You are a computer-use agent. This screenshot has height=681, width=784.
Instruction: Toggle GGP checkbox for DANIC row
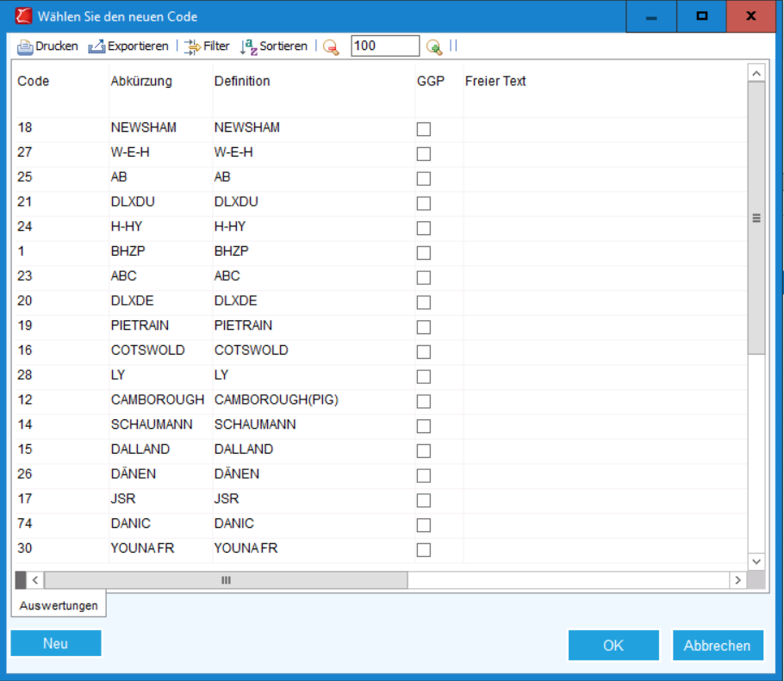(x=424, y=525)
